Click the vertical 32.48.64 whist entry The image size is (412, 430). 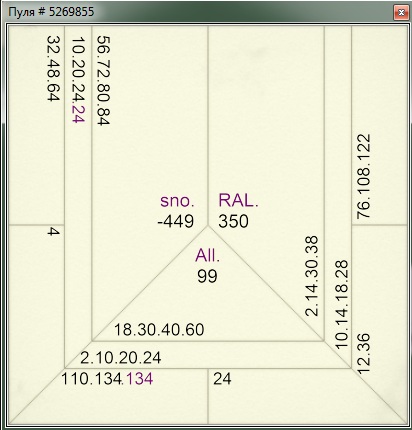53,68
